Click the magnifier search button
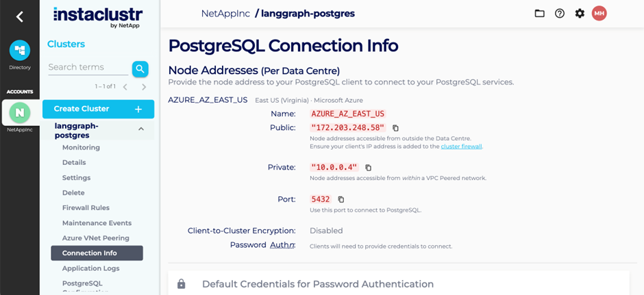 click(x=140, y=68)
